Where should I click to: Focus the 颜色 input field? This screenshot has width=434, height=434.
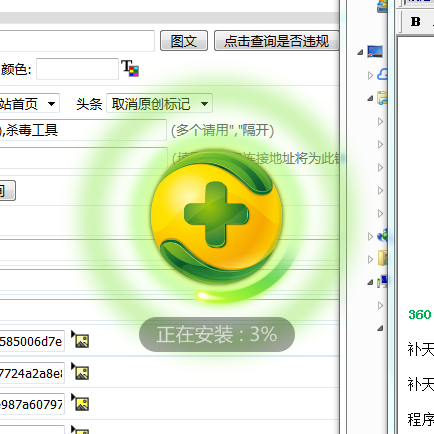(77, 69)
